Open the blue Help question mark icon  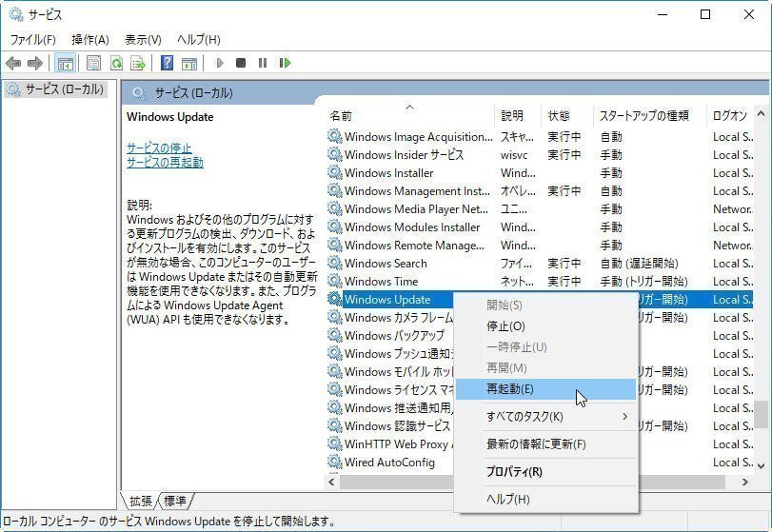[168, 63]
